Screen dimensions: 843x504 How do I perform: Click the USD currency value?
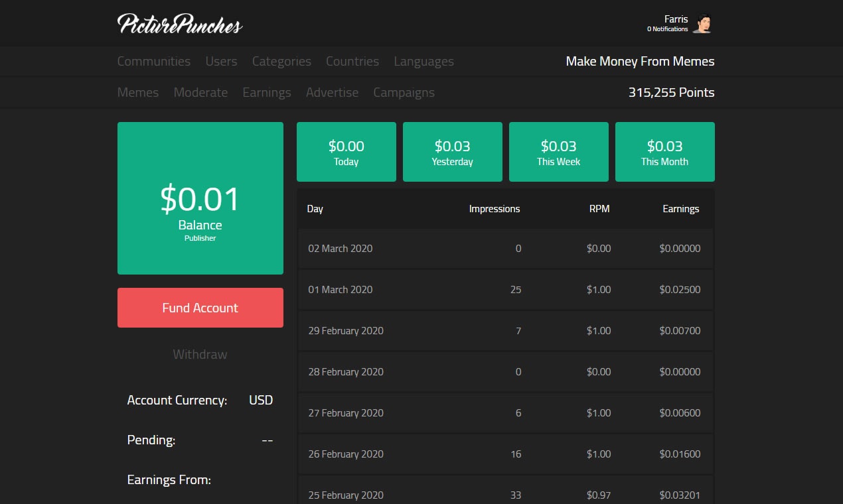point(261,401)
